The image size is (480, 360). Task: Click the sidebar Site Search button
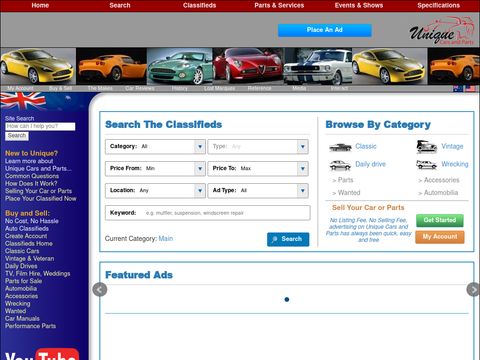point(17,136)
